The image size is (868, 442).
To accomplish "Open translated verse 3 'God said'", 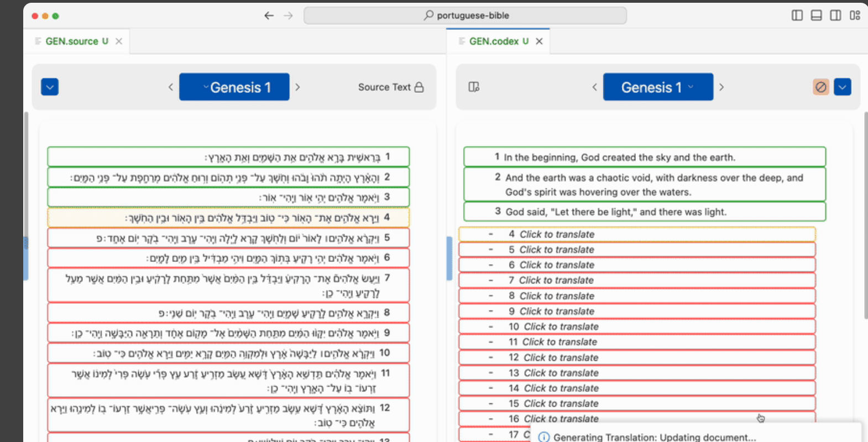I will click(645, 212).
